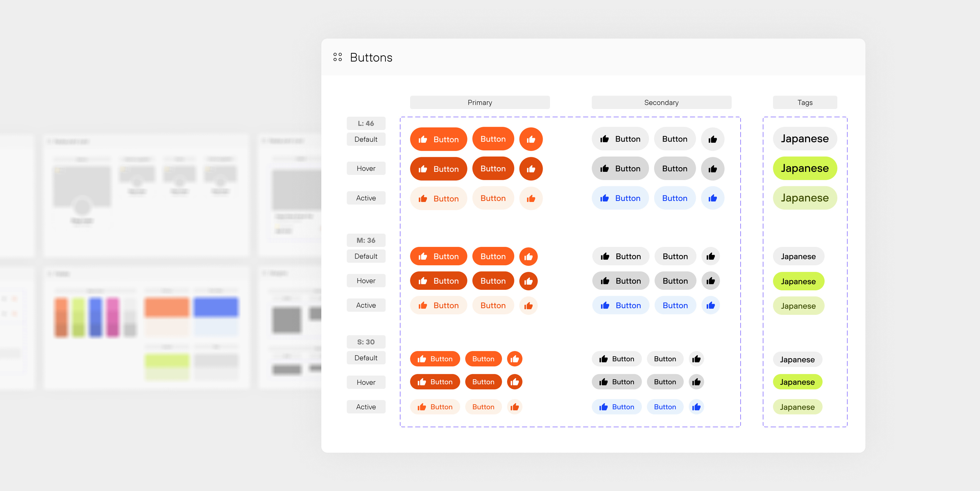The width and height of the screenshot is (980, 491).
Task: Click large orange default thumbs-up icon-only button
Action: (x=531, y=139)
